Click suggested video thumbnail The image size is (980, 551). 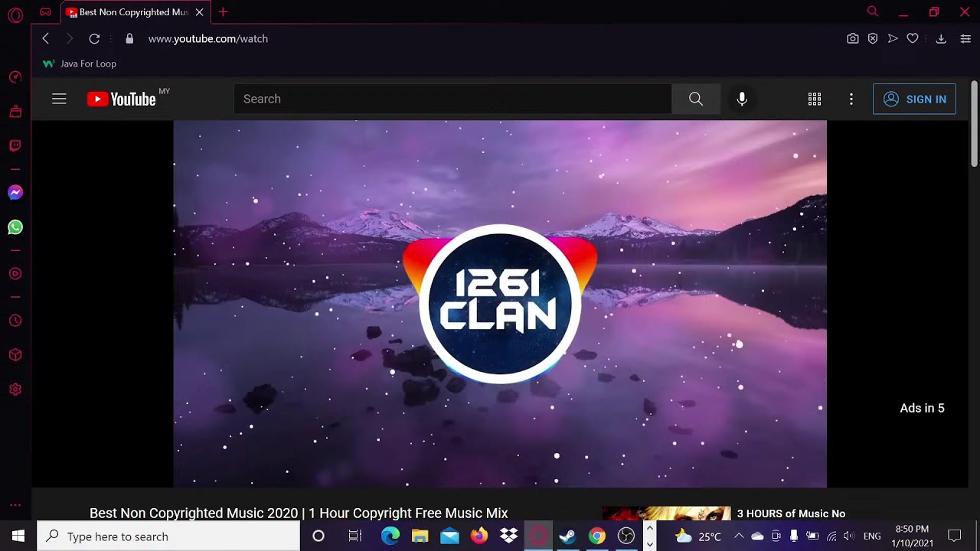pos(666,514)
